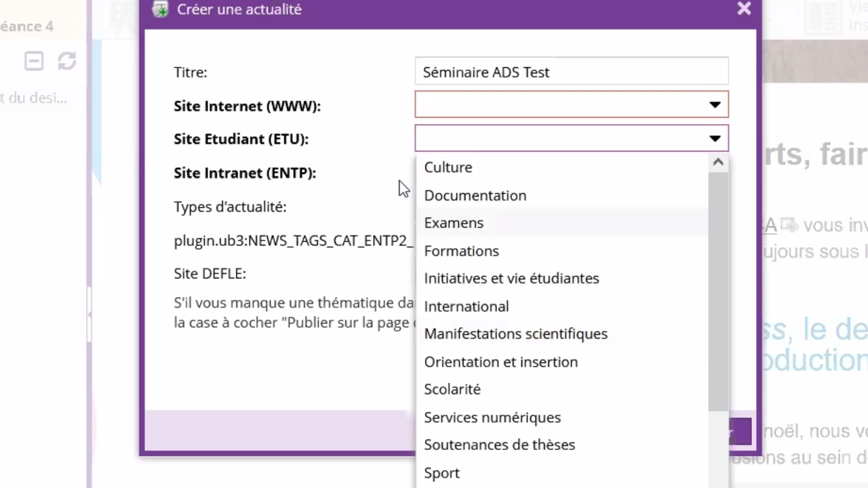
Task: Click the dialog title news icon
Action: pos(160,9)
